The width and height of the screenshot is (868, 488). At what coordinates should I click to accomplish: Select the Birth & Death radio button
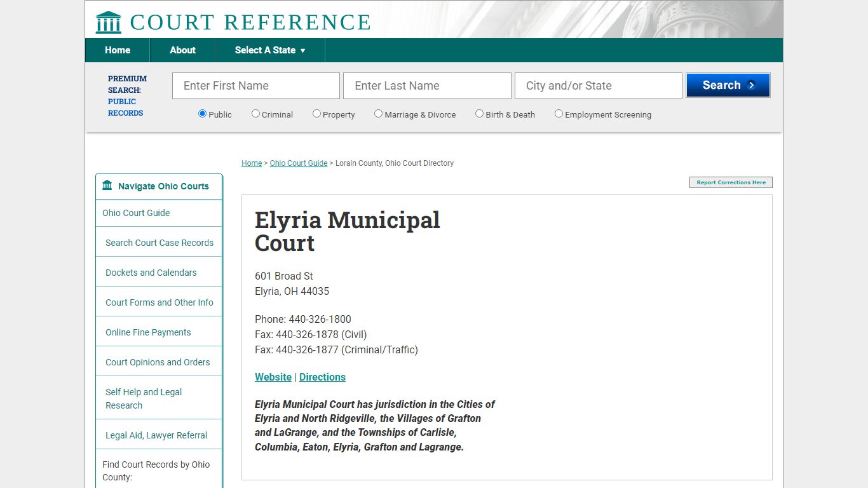[x=479, y=114]
